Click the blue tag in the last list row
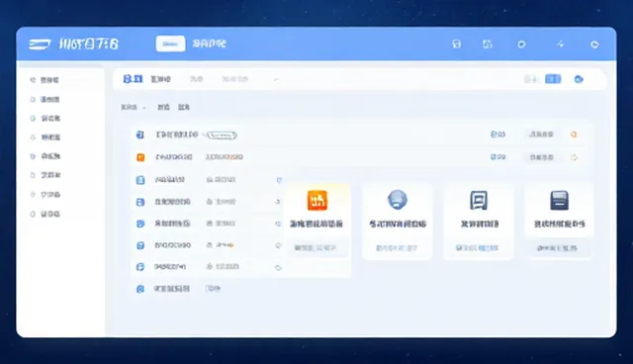The width and height of the screenshot is (633, 364). point(213,289)
